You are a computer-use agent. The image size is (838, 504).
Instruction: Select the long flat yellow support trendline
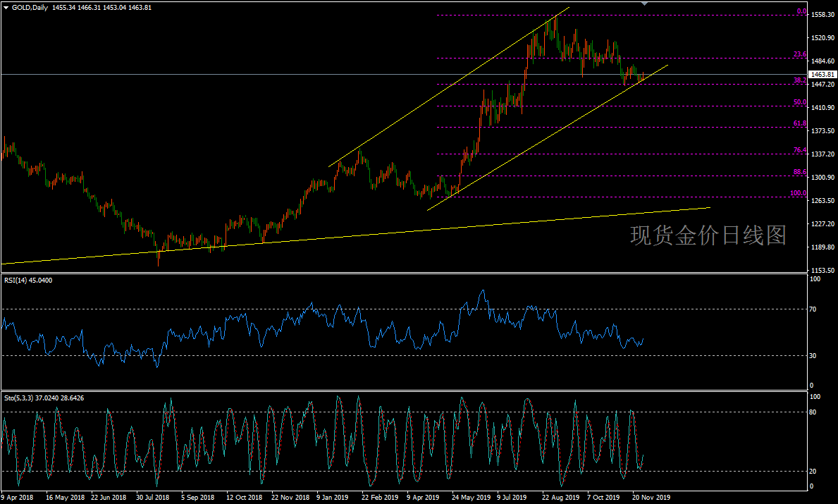coord(356,235)
